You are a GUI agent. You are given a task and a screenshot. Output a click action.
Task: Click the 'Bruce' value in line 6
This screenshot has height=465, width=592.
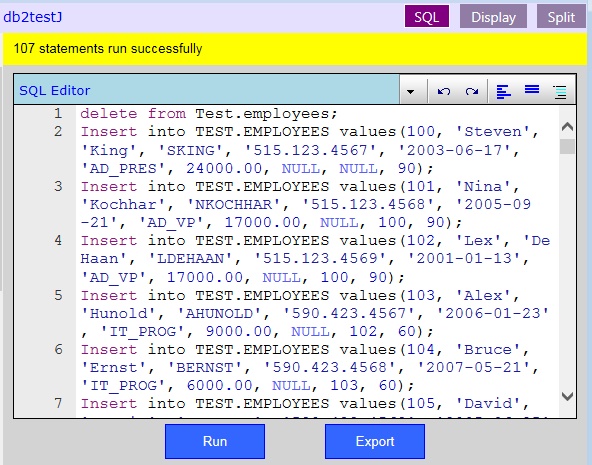pyautogui.click(x=489, y=350)
